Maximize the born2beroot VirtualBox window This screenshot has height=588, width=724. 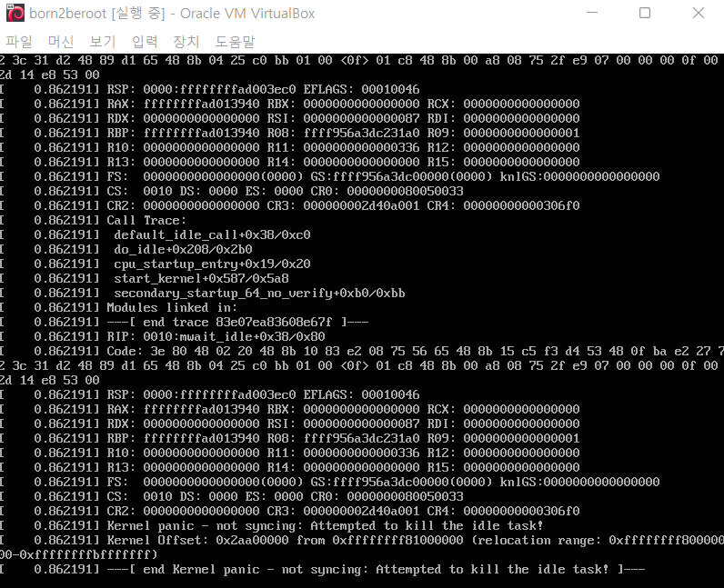tap(645, 13)
